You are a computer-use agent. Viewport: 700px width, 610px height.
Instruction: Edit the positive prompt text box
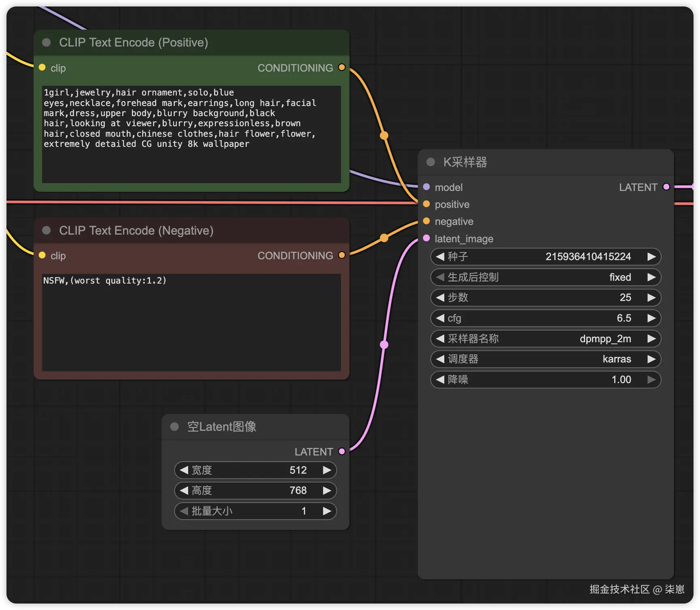pyautogui.click(x=191, y=134)
